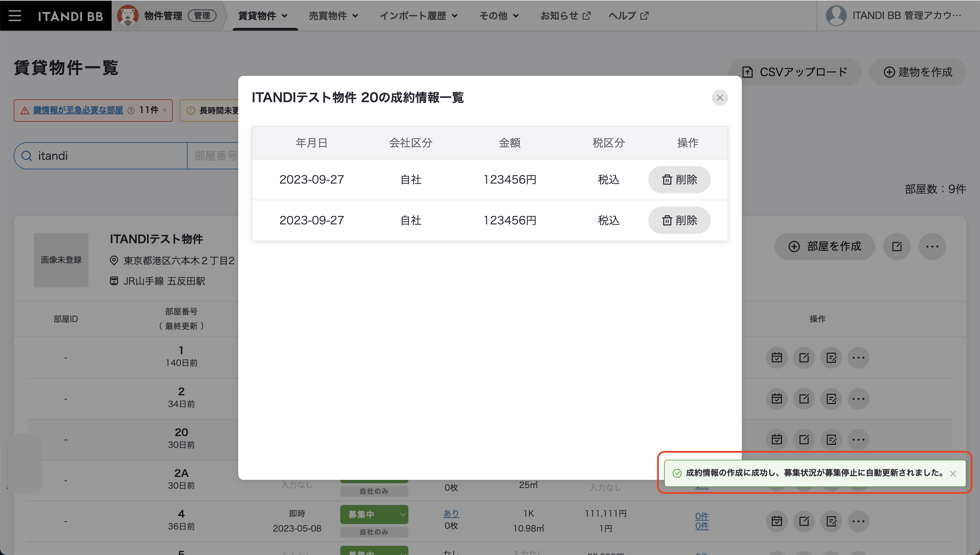Image resolution: width=980 pixels, height=555 pixels.
Task: Click the building edit pencil icon
Action: (897, 247)
